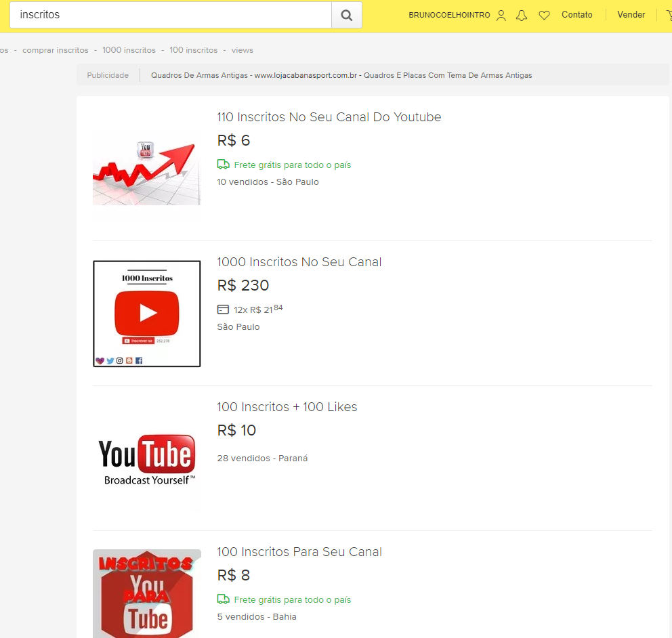Open listing '1000 Inscritos No Seu Canal'

click(299, 262)
